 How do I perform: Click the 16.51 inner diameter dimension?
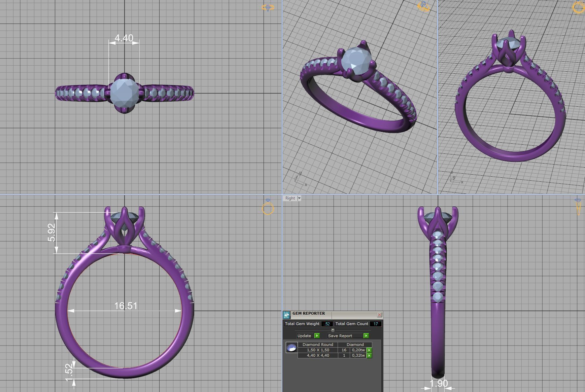pyautogui.click(x=126, y=306)
